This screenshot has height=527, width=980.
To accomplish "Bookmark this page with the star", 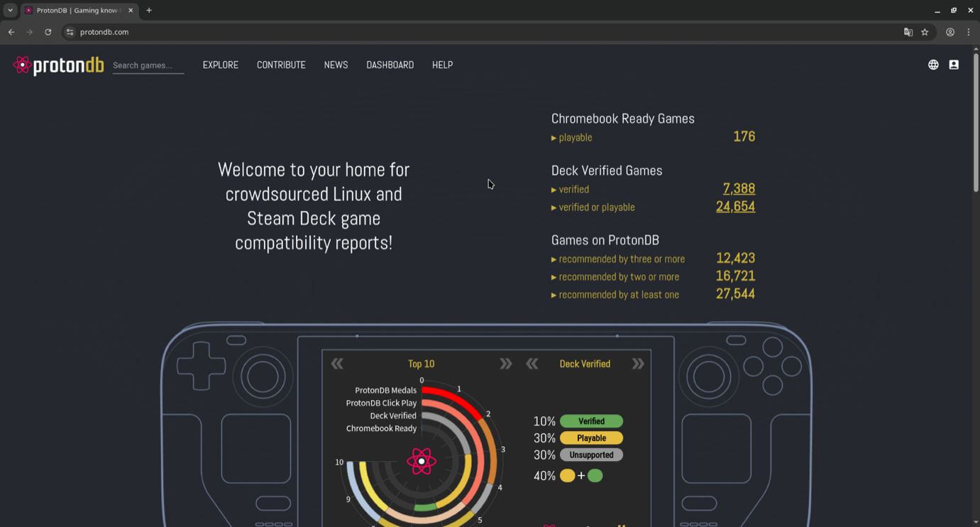I will [925, 32].
